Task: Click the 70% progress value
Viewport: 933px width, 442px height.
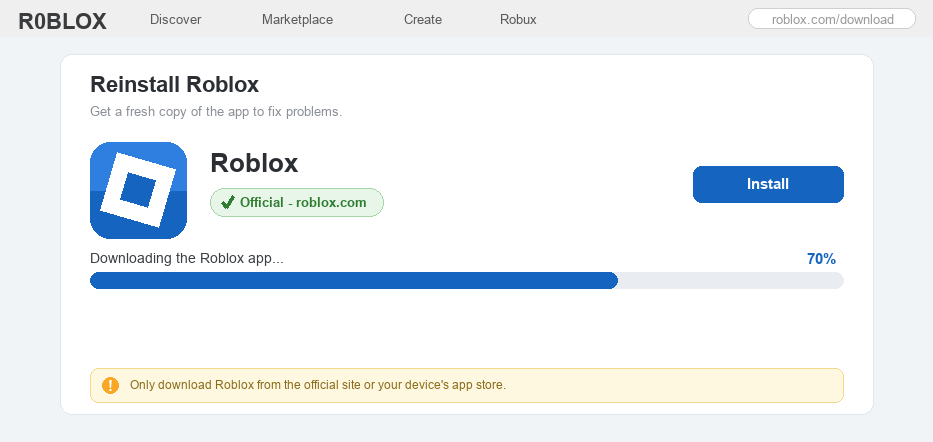Action: 821,259
